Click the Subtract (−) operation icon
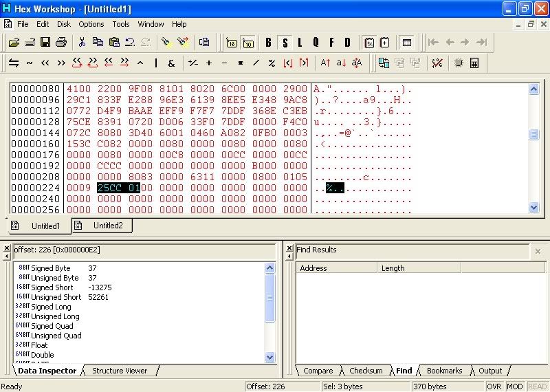 click(225, 63)
